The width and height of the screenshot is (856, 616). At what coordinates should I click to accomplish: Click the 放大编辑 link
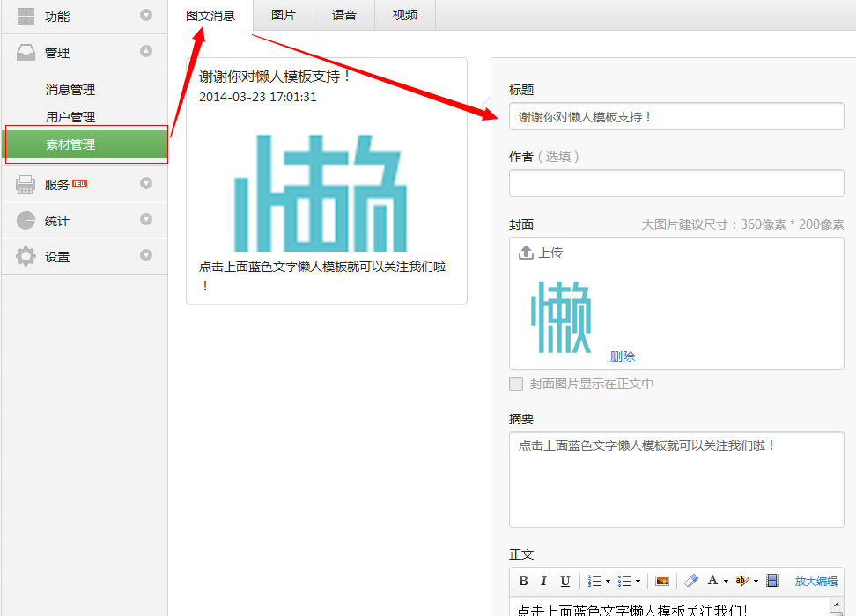coord(816,581)
